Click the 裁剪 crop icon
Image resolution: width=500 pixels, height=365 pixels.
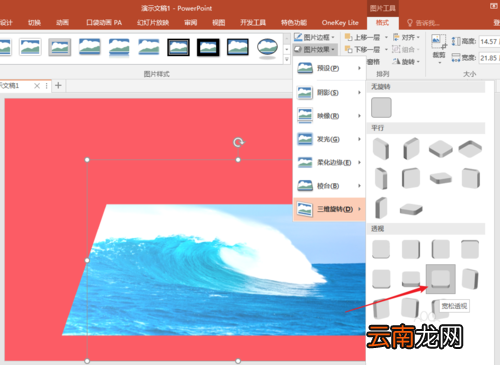click(439, 41)
